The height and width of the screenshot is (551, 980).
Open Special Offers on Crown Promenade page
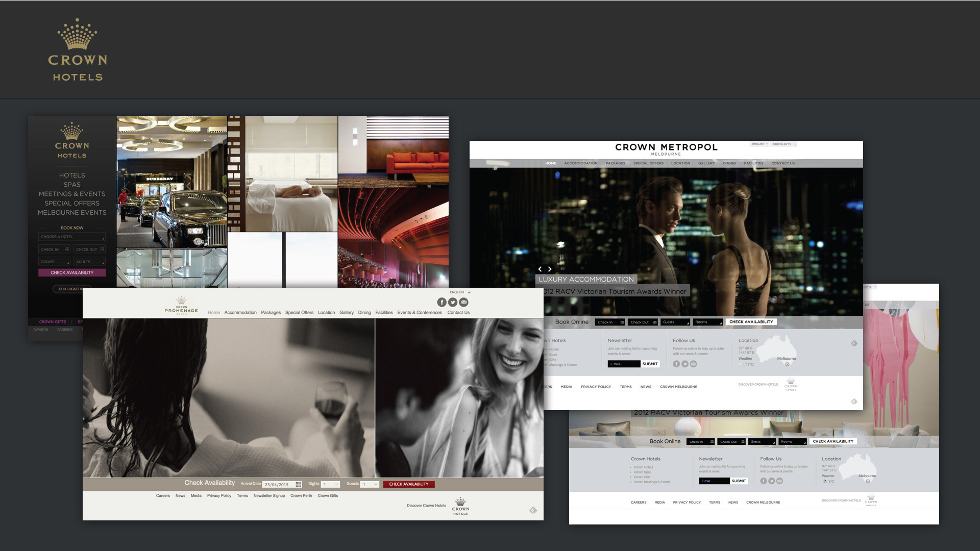click(299, 313)
